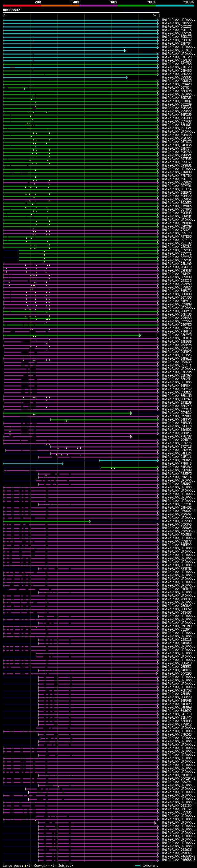Select the UniRef100_Q6Z2G9 label
The height and width of the screenshot is (868, 197).
(177, 104)
